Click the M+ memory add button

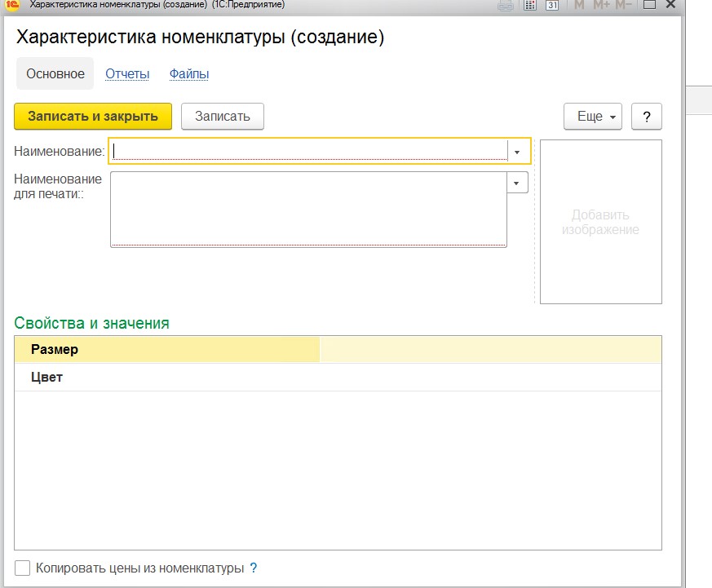pyautogui.click(x=602, y=5)
